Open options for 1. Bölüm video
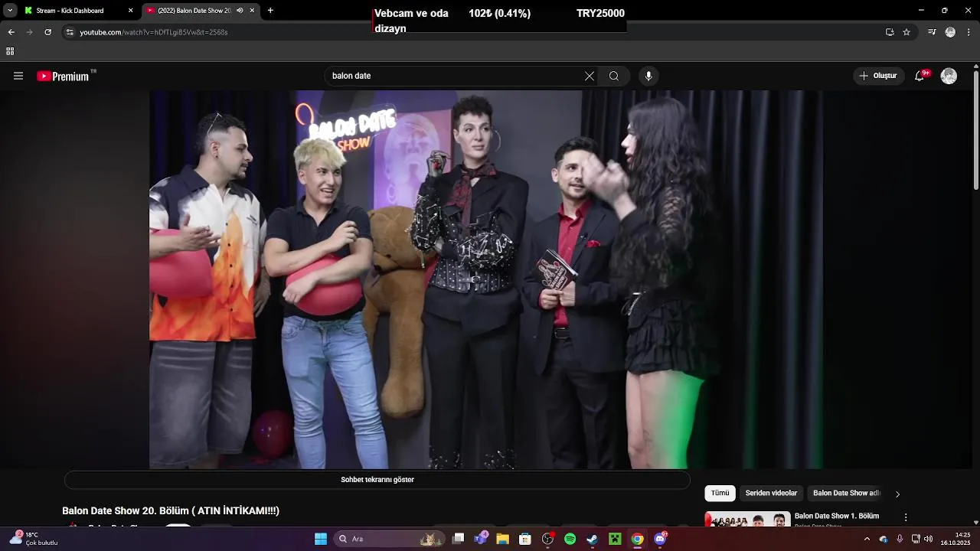 [x=906, y=517]
